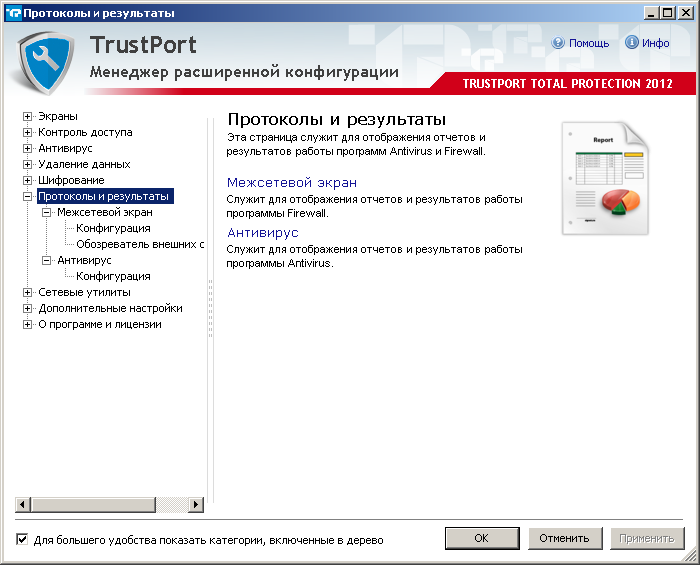This screenshot has height=565, width=700.
Task: Click the title bar TrustPort icon
Action: [x=14, y=13]
